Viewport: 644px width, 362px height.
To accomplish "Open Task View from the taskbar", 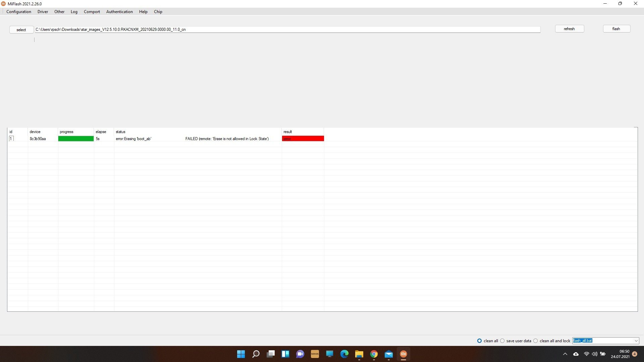I will point(271,354).
